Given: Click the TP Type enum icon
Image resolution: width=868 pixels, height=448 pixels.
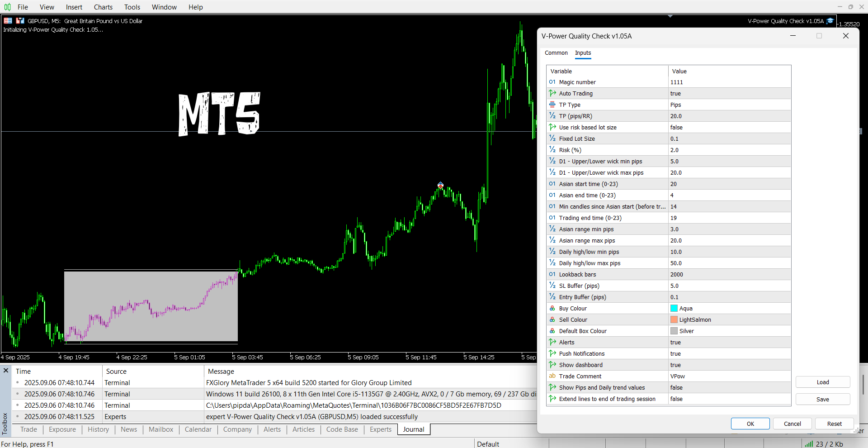Looking at the screenshot, I should click(552, 105).
